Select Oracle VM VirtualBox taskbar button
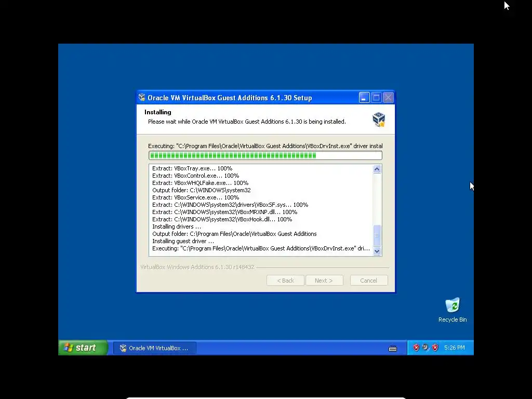Viewport: 532px width, 399px height. (155, 348)
